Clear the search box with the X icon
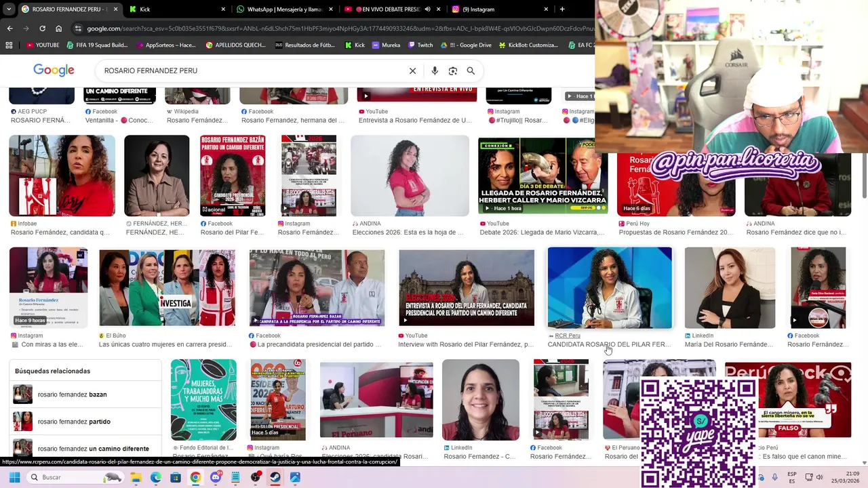Viewport: 868px width, 488px height. pos(412,70)
